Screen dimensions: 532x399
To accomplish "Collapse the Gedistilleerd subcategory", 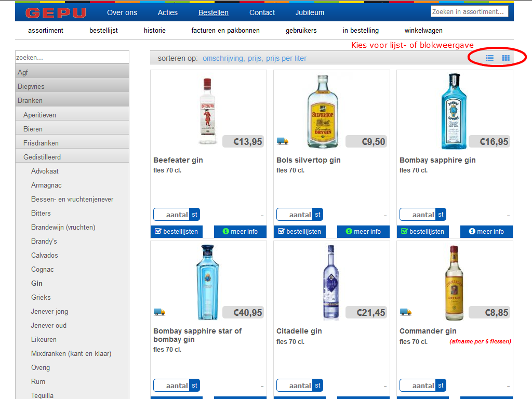I will (x=72, y=157).
